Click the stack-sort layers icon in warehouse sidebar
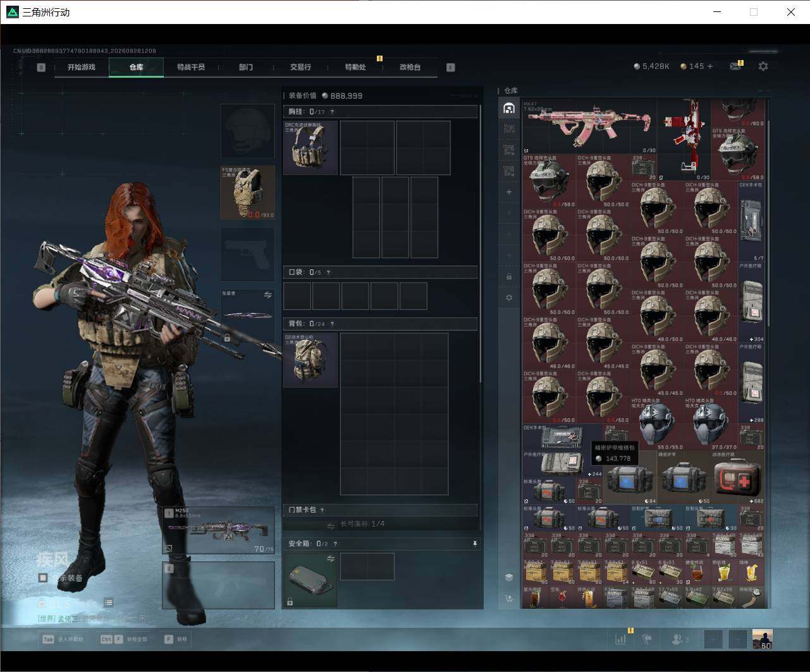The image size is (810, 672). pos(509,577)
